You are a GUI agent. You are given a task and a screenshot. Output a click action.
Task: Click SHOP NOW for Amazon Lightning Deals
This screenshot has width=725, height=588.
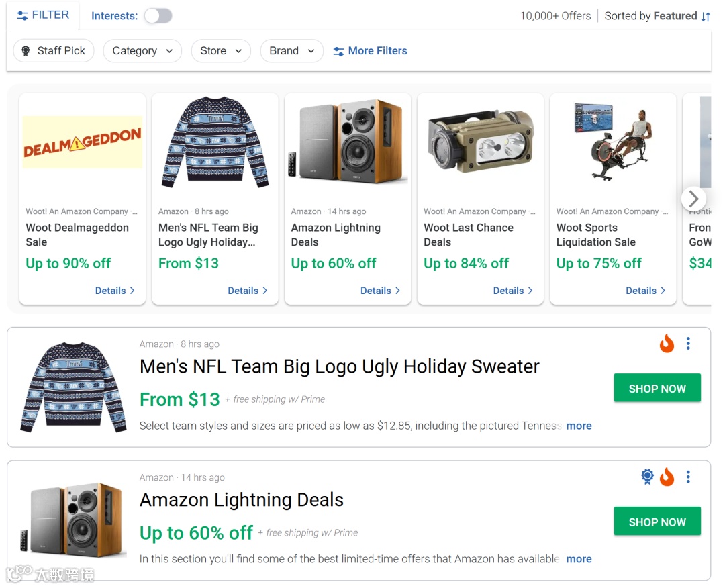(x=657, y=522)
